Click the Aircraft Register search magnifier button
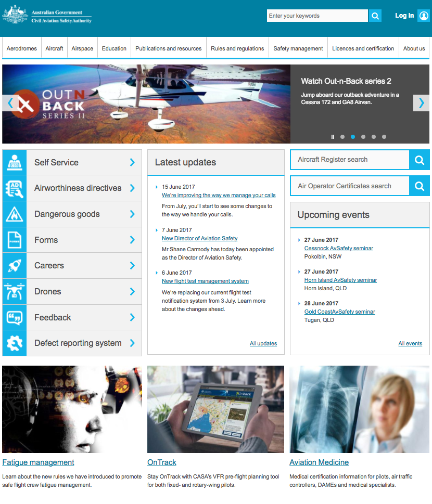The image size is (432, 504). pyautogui.click(x=420, y=160)
